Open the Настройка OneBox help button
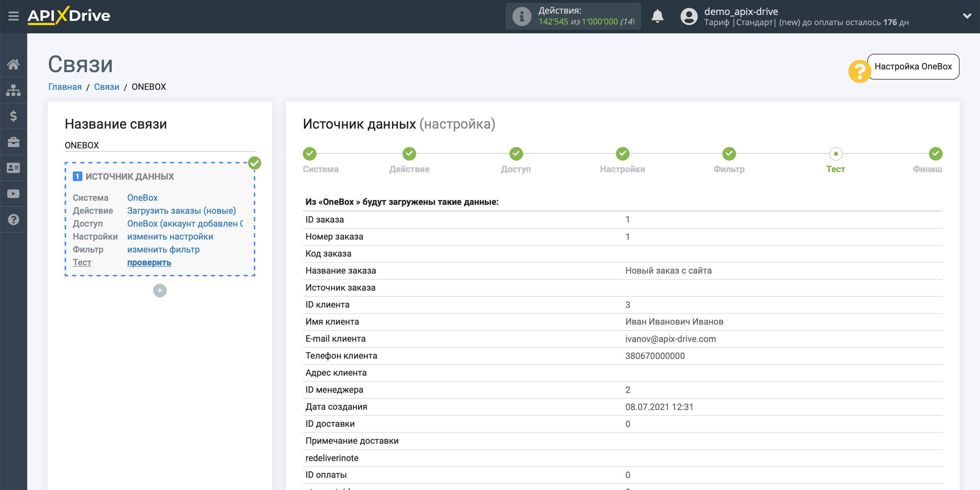The height and width of the screenshot is (490, 980). pyautogui.click(x=913, y=67)
